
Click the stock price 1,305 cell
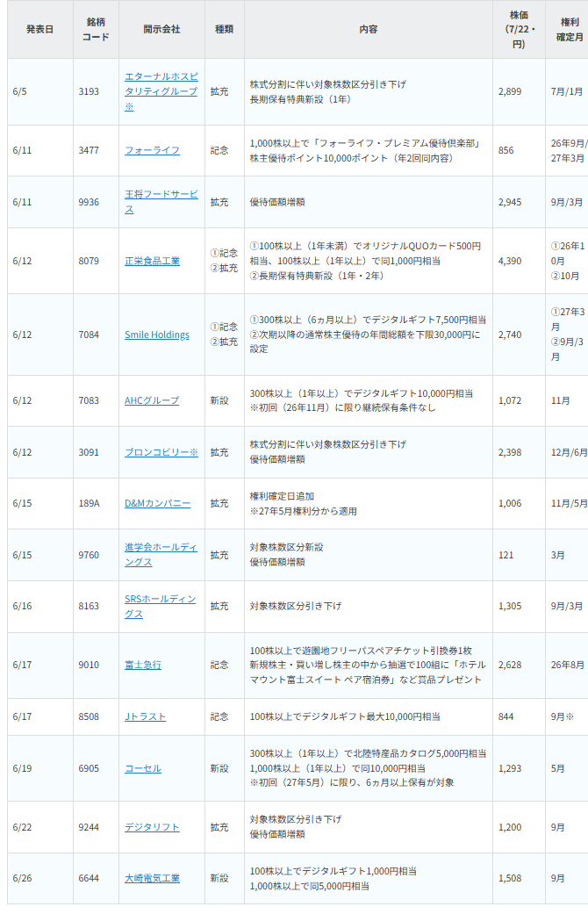pyautogui.click(x=519, y=606)
